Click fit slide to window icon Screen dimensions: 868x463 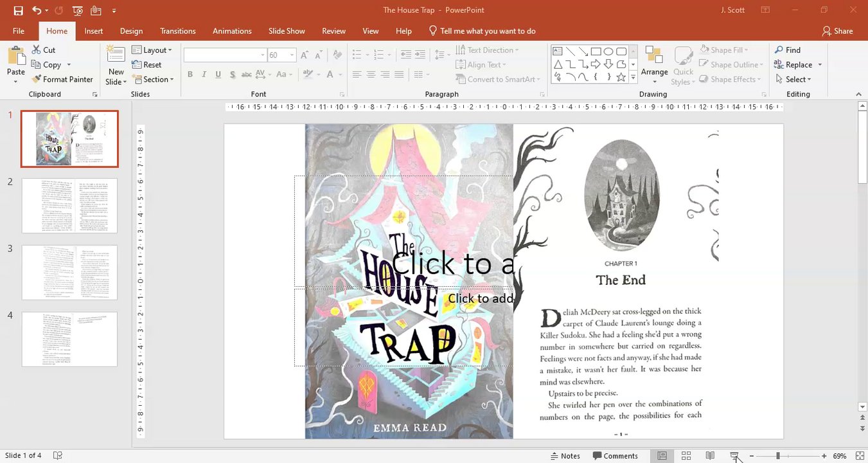coord(860,455)
